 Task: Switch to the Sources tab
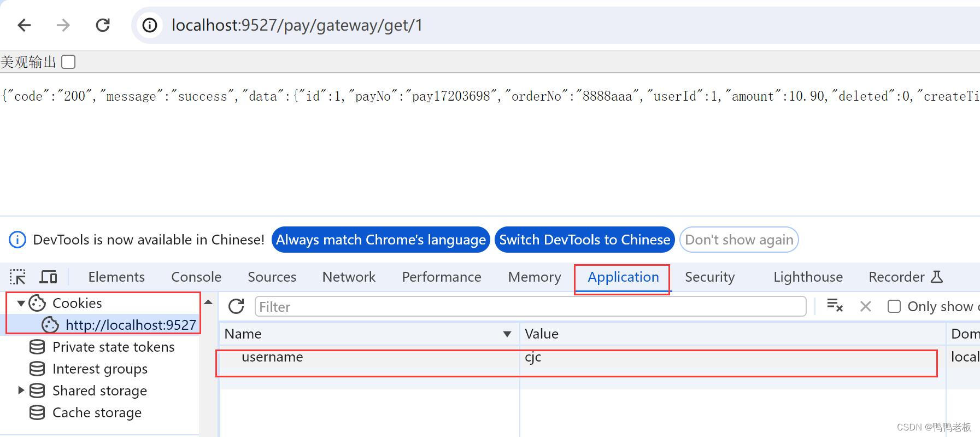tap(272, 277)
